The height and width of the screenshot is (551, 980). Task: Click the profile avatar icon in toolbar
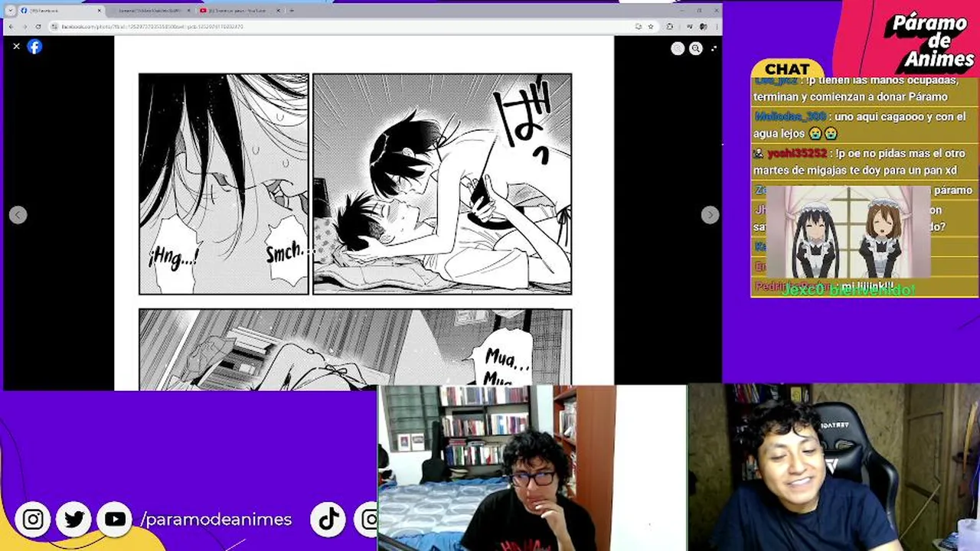pos(702,26)
